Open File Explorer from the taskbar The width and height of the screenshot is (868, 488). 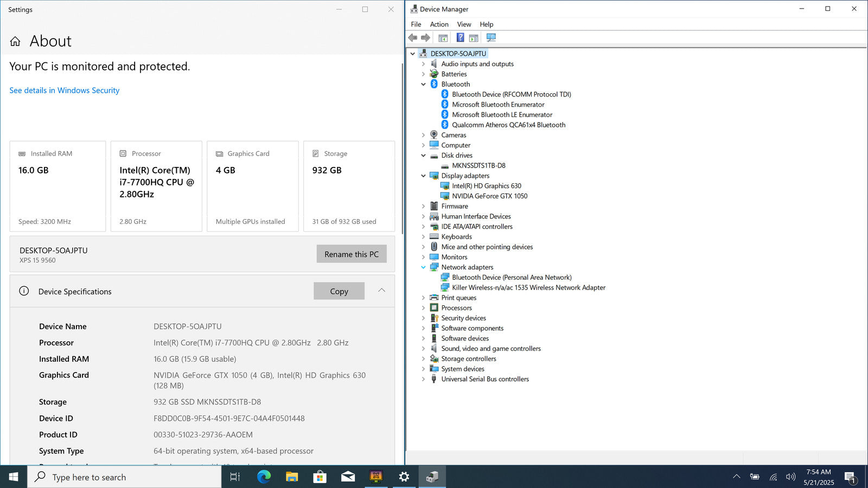click(x=292, y=477)
